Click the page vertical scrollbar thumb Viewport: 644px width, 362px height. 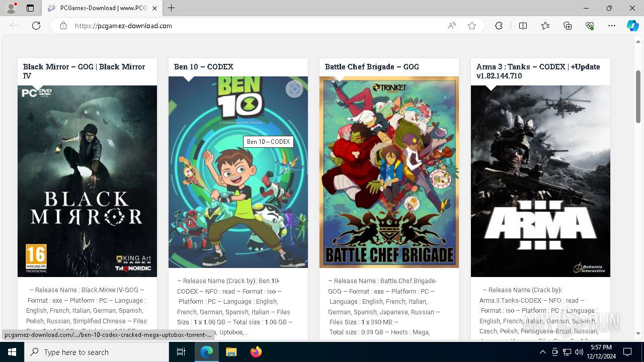pyautogui.click(x=638, y=97)
